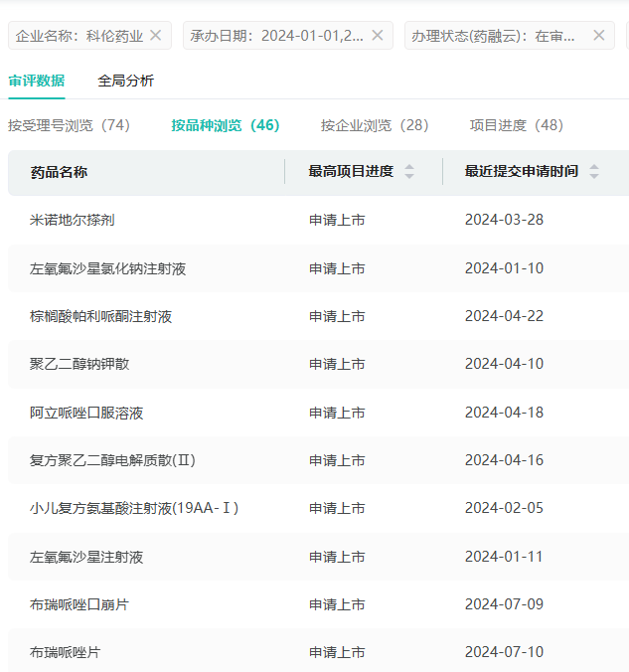Sort by 最近提交申请时间 column arrows
This screenshot has width=629, height=672.
point(594,172)
